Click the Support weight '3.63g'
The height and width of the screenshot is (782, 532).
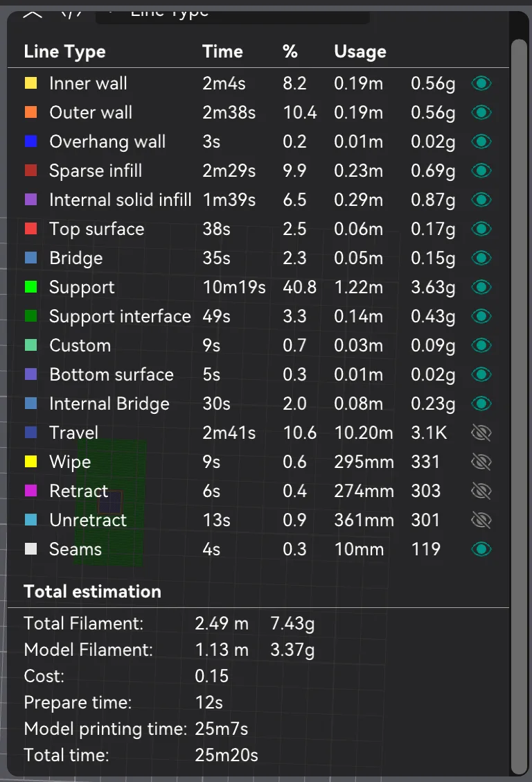pos(433,288)
